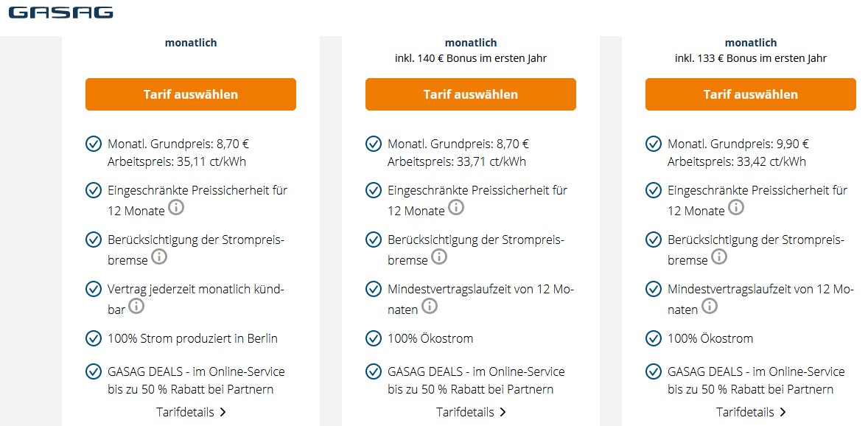Open price security info in first tariff
Image resolution: width=868 pixels, height=426 pixels.
[x=176, y=208]
